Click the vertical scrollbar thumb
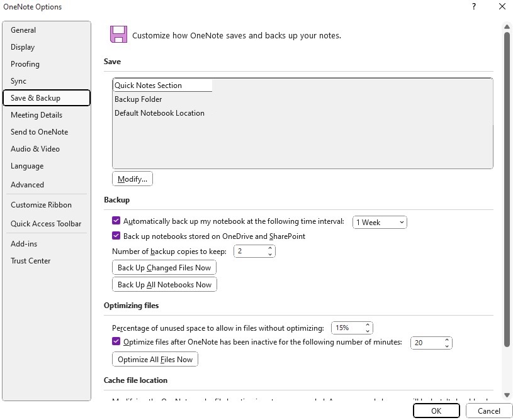The image size is (513, 420). 507,189
